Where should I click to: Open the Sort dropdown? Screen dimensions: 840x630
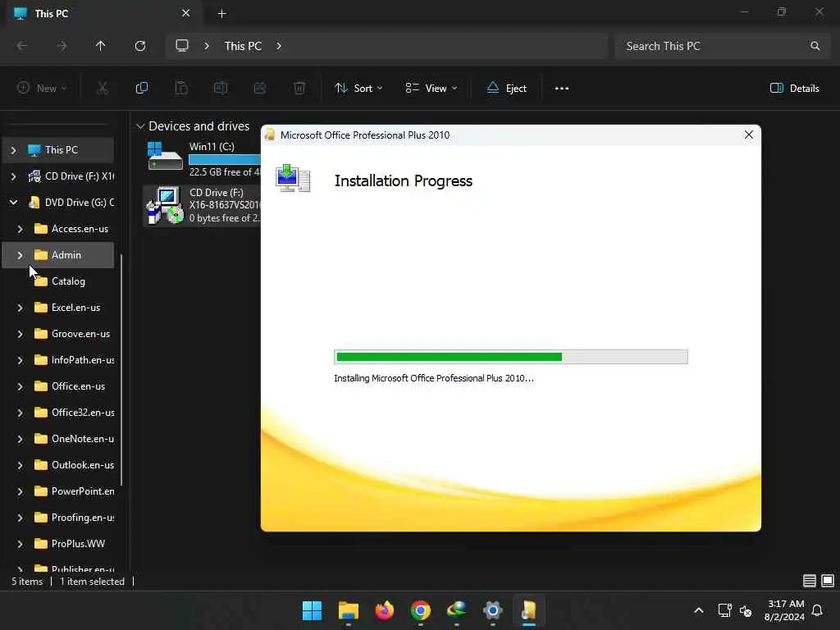(358, 89)
